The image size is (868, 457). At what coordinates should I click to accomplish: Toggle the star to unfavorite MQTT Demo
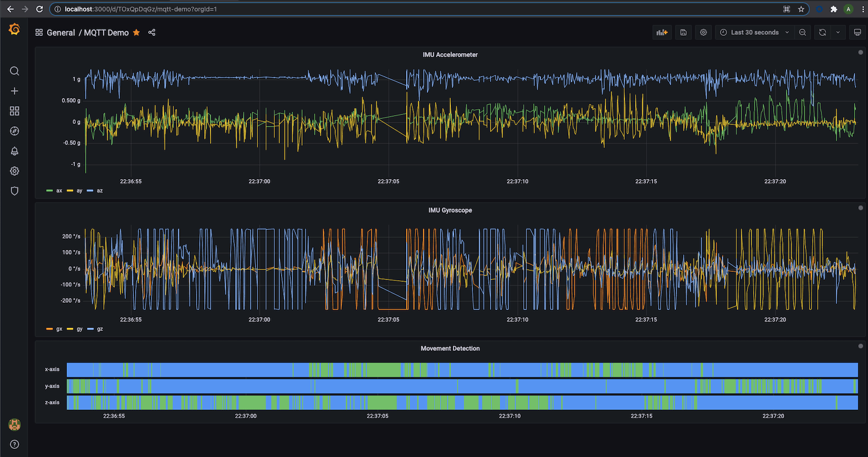137,33
